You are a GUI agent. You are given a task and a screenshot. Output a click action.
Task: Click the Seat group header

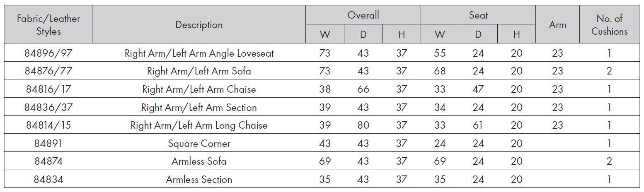[478, 15]
